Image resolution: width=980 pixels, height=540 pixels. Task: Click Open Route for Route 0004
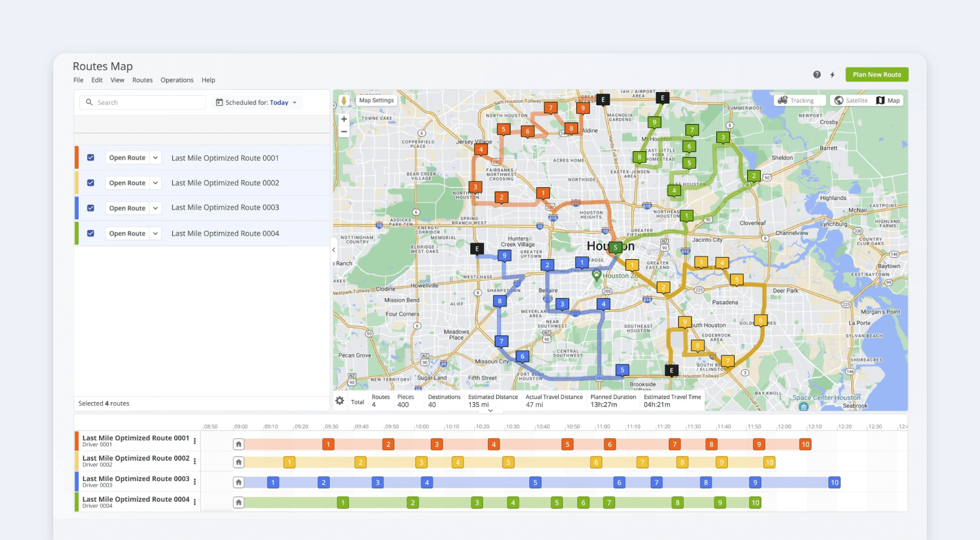pyautogui.click(x=127, y=233)
